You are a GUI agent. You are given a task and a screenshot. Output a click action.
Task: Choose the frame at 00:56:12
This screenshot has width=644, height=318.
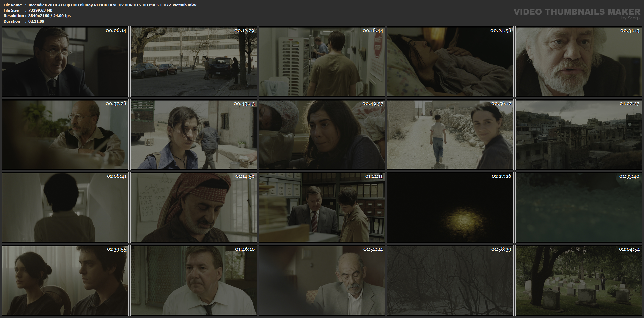450,134
